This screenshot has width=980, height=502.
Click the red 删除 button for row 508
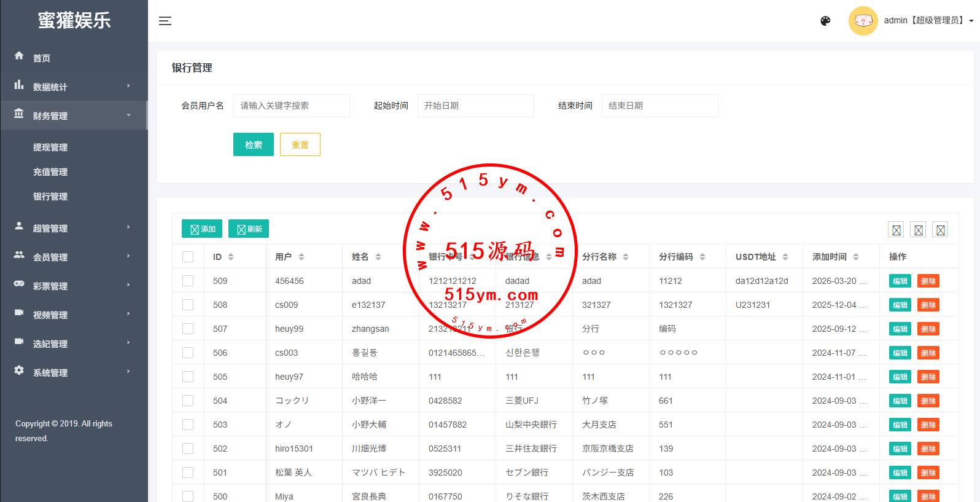pyautogui.click(x=928, y=305)
